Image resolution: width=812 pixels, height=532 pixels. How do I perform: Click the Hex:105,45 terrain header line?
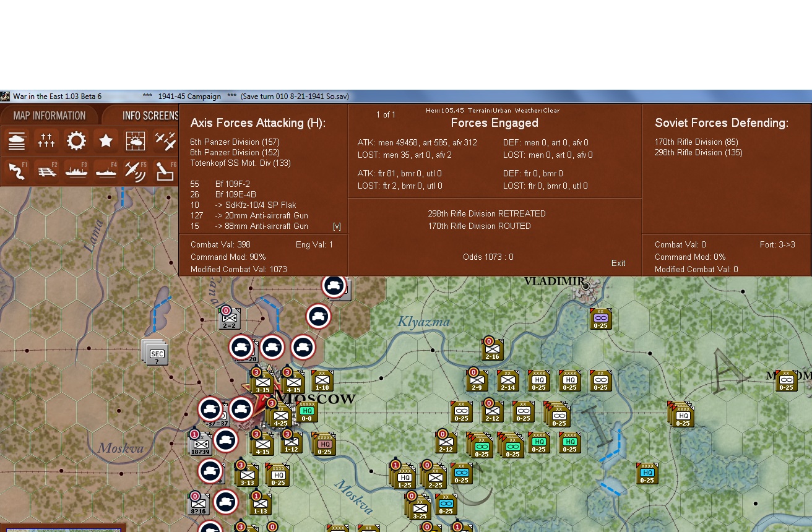[493, 111]
